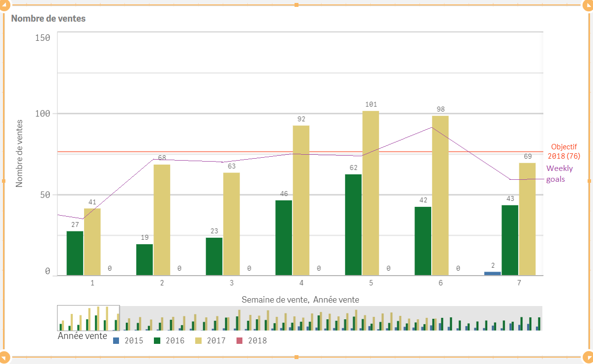Select the 2017 bar labeled 69
Screen dimensions: 593x364
pyautogui.click(x=527, y=219)
